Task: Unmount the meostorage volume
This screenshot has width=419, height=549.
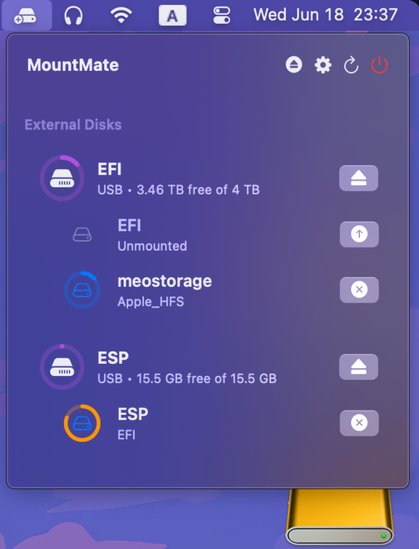Action: pos(359,290)
